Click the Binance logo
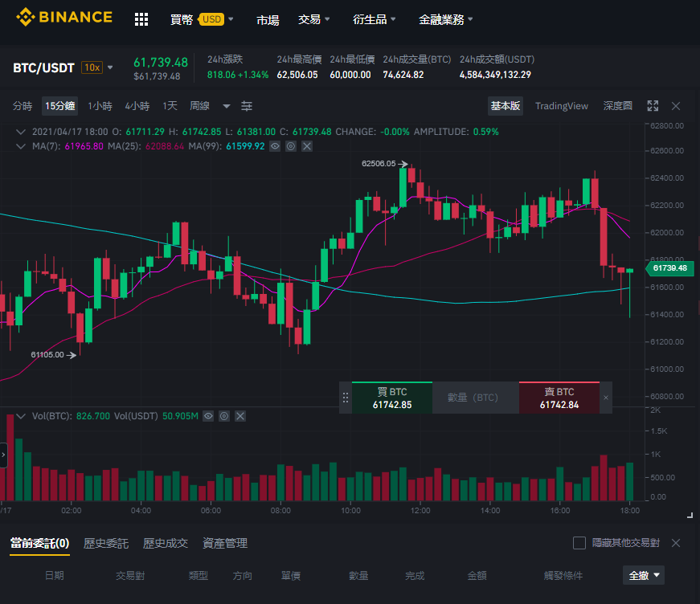The image size is (700, 604). 63,18
